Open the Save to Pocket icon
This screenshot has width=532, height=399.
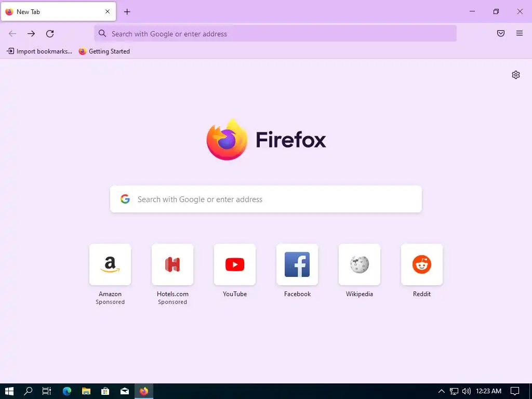click(x=501, y=33)
